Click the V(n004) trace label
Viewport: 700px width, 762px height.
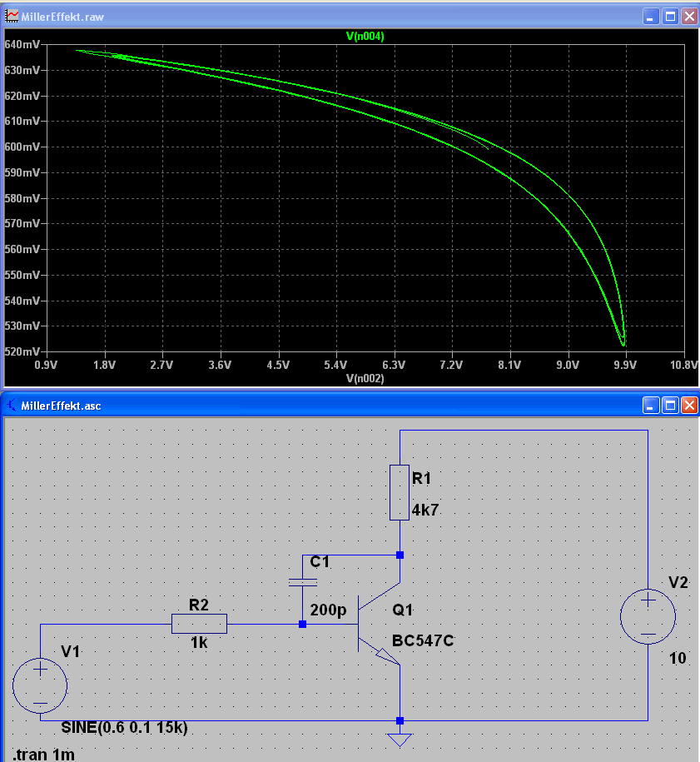pyautogui.click(x=365, y=37)
